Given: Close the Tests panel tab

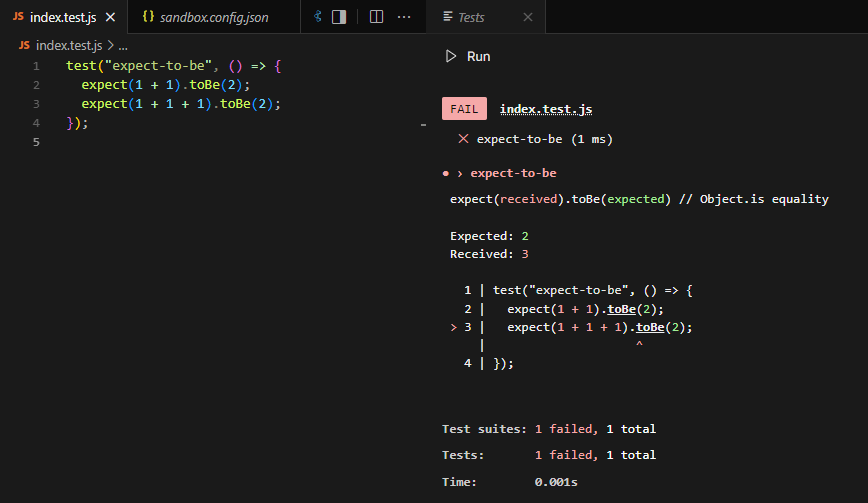Looking at the screenshot, I should point(527,17).
